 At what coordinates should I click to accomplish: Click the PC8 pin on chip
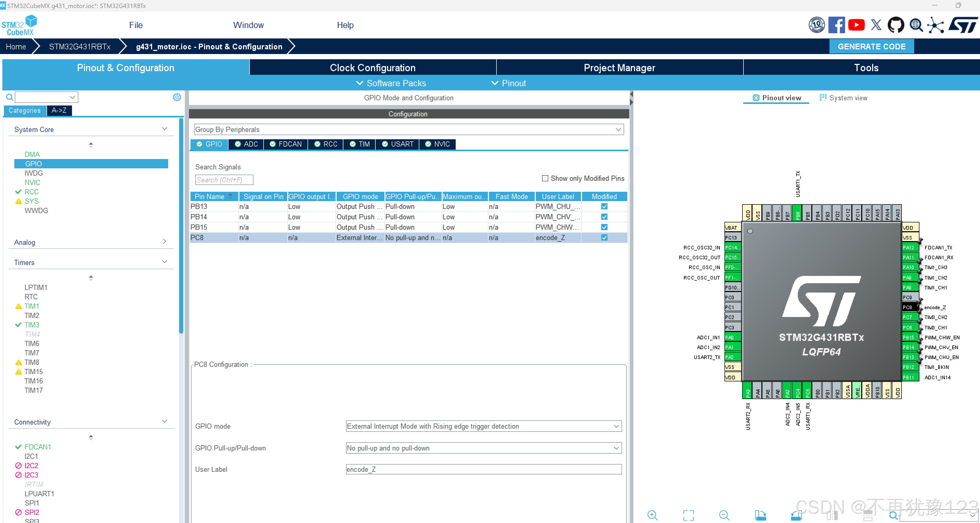[909, 307]
